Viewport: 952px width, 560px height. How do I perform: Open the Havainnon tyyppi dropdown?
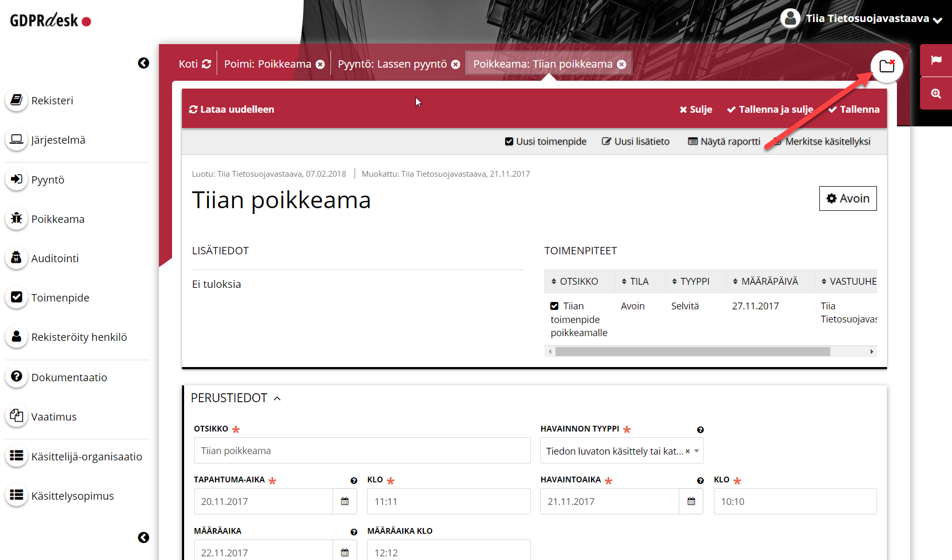tap(697, 451)
